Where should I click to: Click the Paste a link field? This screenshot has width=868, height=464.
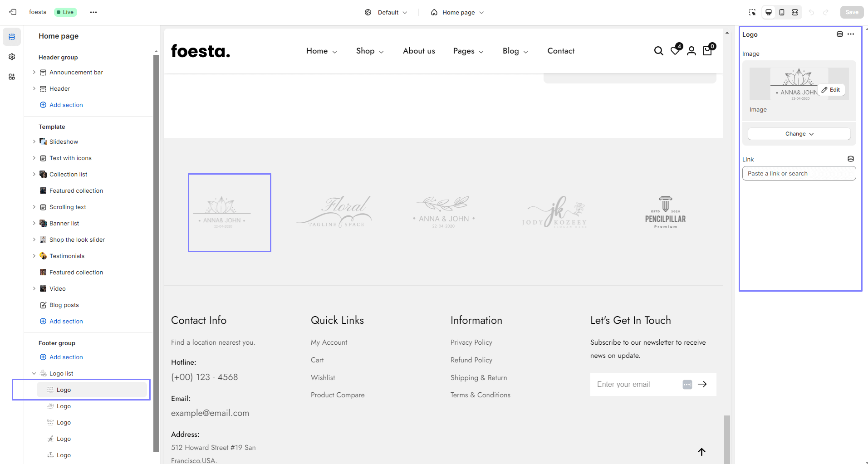pos(799,173)
